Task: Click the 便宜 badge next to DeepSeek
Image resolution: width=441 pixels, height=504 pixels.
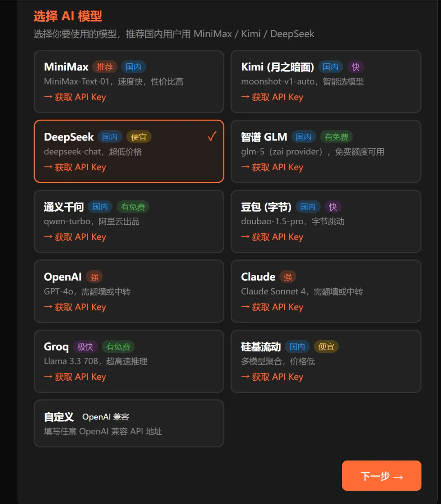Action: 139,137
